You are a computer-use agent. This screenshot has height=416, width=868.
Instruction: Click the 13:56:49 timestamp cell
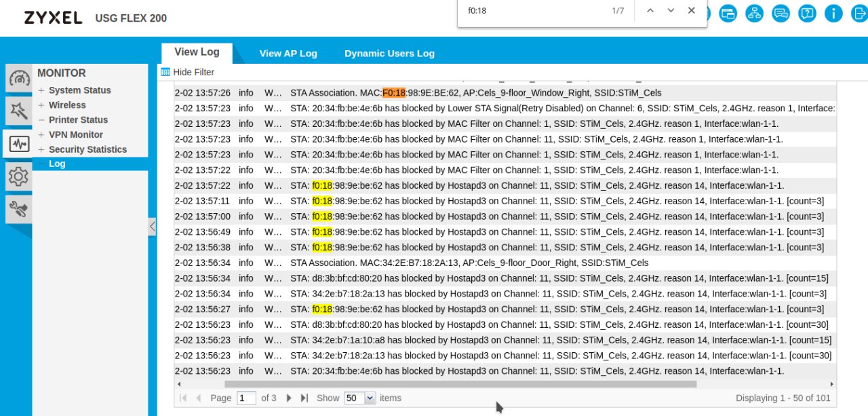point(203,232)
